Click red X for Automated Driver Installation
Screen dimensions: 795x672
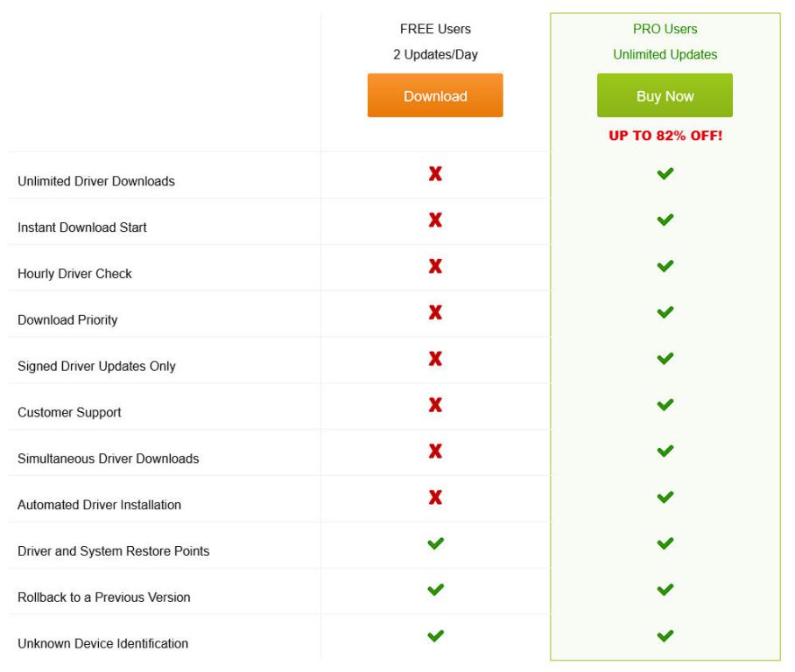(435, 498)
